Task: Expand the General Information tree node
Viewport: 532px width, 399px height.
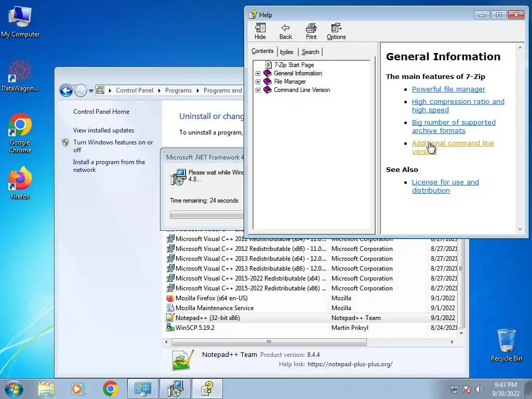Action: (258, 73)
